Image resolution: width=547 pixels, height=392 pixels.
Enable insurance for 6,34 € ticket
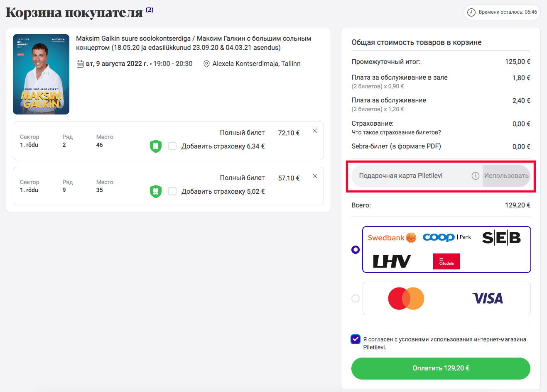point(172,146)
